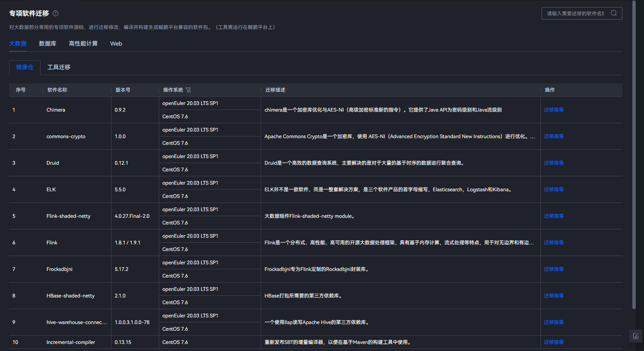644x351 pixels.
Task: Switch to the 大数据 tab
Action: coord(18,44)
